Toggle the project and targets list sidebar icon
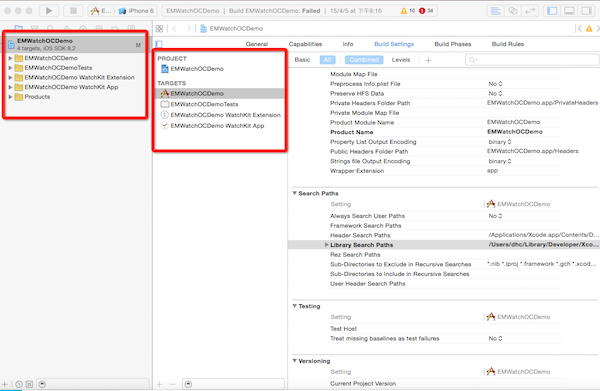The image size is (600, 391). (x=159, y=44)
